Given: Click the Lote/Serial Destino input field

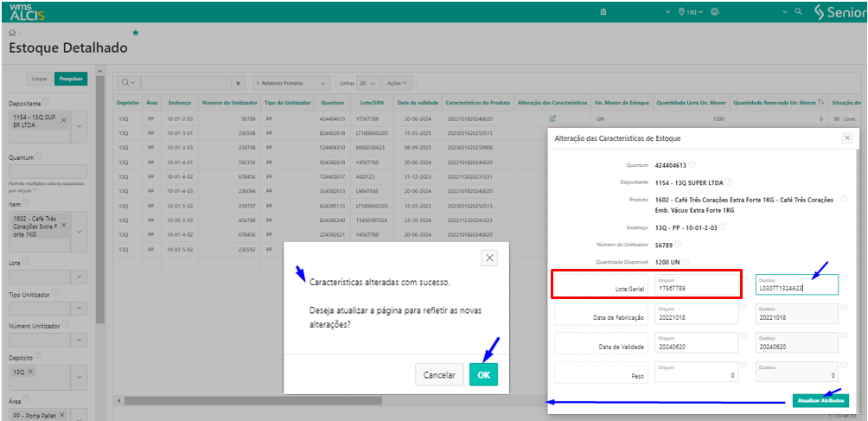Looking at the screenshot, I should coord(796,288).
